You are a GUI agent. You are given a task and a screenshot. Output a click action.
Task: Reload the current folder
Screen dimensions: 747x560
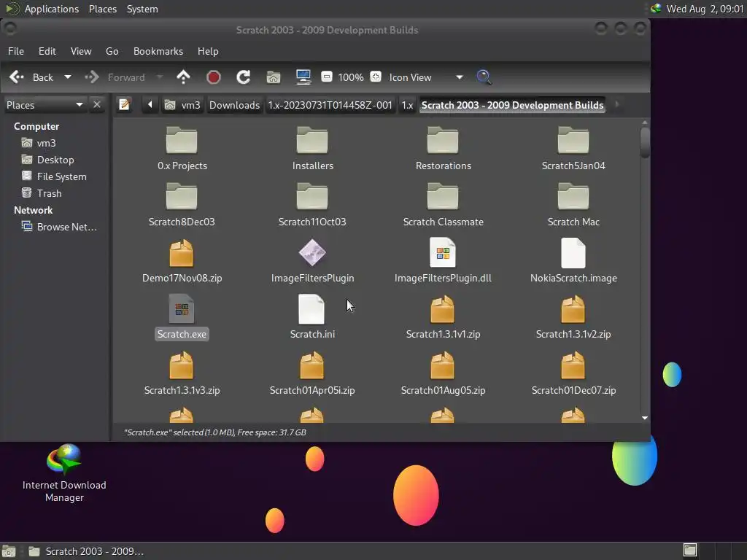coord(244,77)
